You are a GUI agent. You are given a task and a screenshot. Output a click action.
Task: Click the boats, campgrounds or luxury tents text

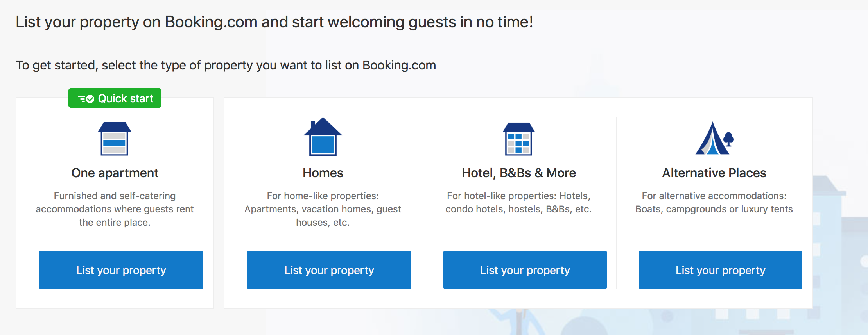[x=714, y=209]
